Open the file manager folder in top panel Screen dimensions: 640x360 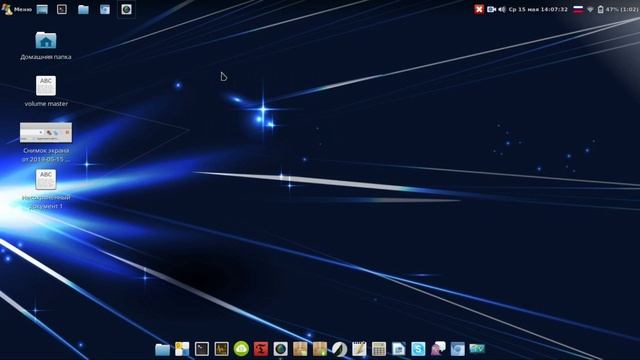(83, 9)
